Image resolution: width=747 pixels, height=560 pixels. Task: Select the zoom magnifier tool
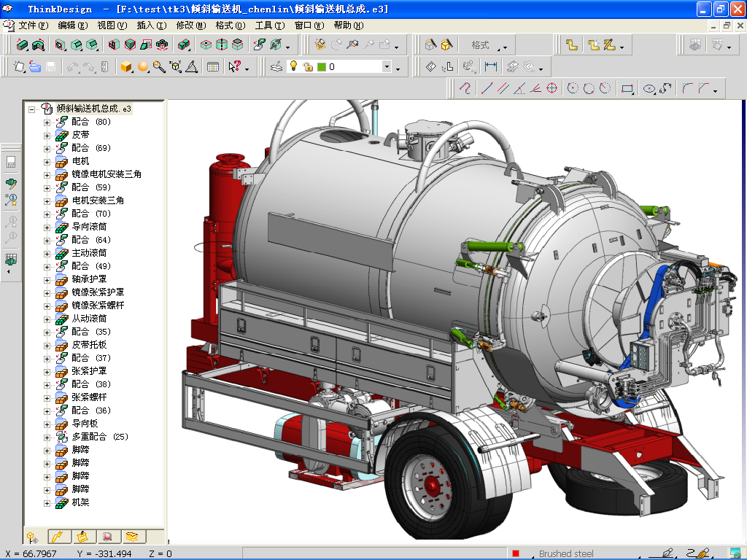pos(159,67)
